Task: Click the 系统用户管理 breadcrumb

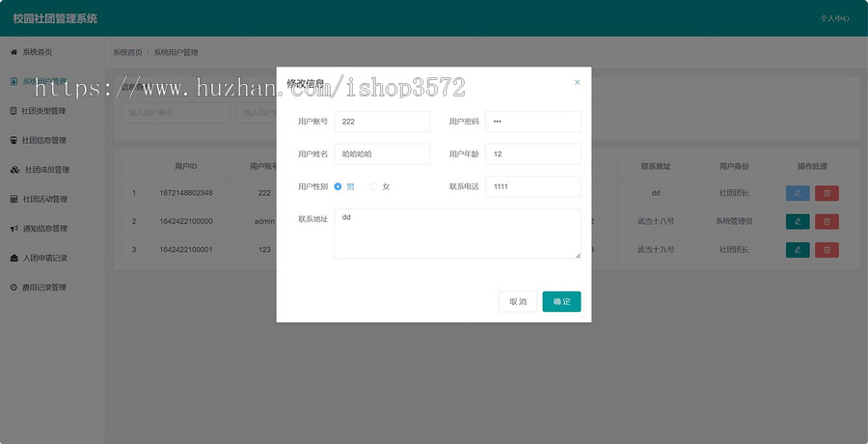Action: pyautogui.click(x=176, y=53)
